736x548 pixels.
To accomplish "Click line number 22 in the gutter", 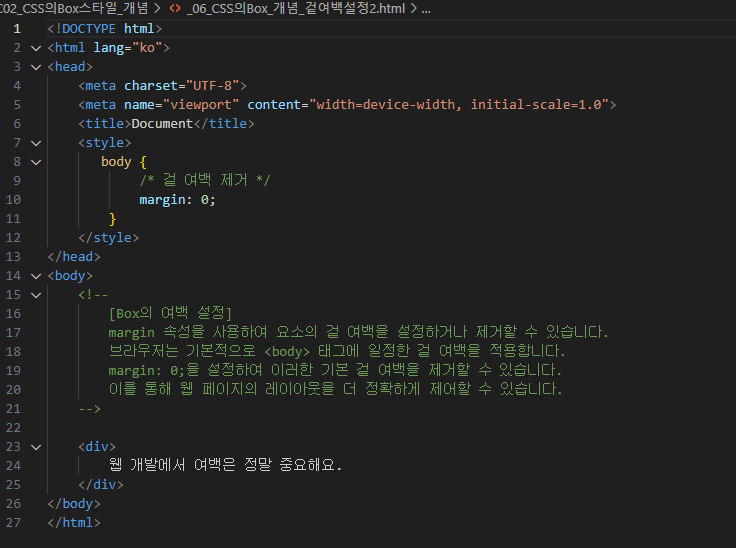I will coord(13,428).
